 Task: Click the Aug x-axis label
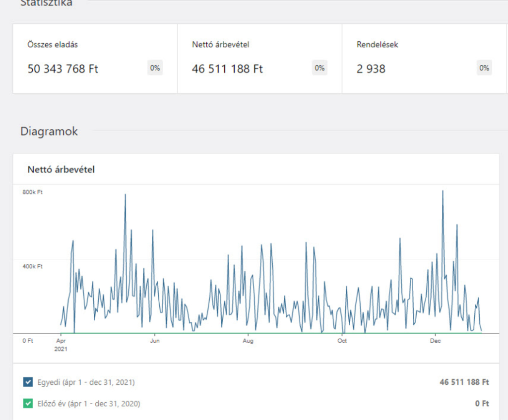248,341
